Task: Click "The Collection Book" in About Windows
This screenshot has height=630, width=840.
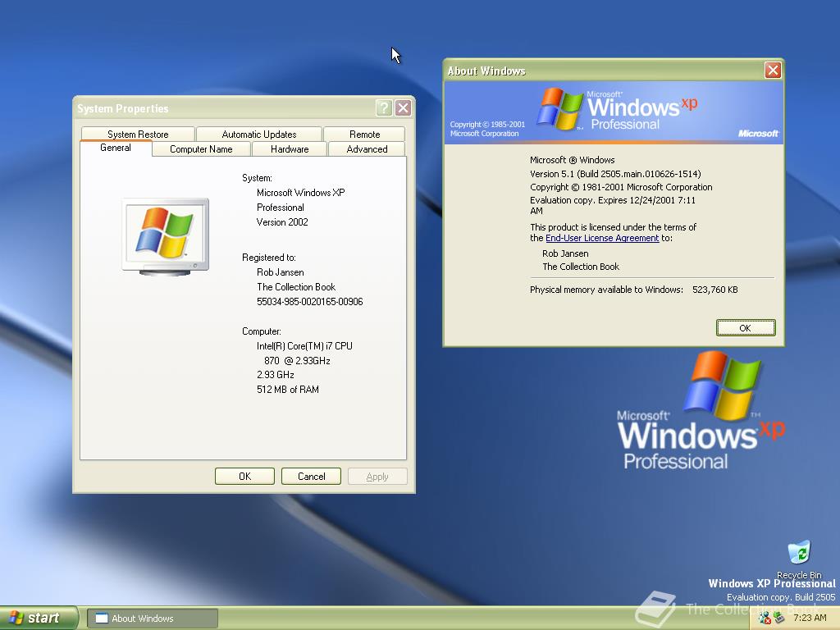Action: (580, 267)
